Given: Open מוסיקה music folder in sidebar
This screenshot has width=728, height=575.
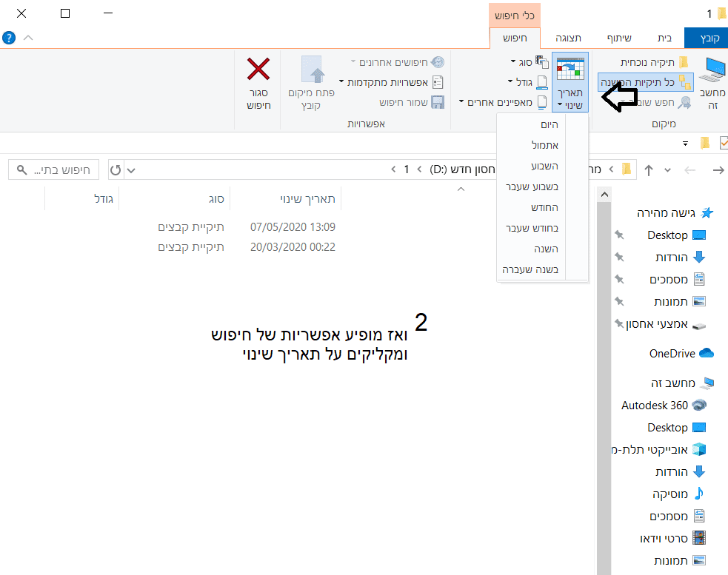Looking at the screenshot, I should click(x=678, y=494).
